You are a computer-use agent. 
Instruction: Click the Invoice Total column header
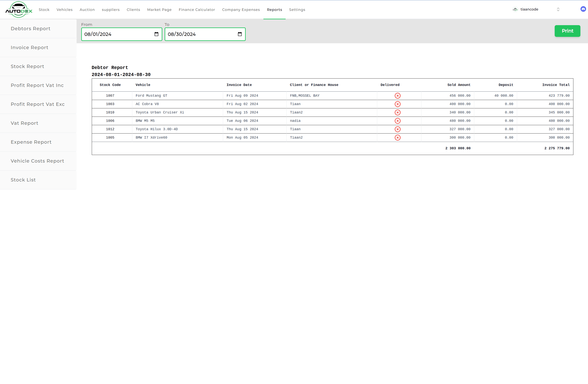pos(556,85)
